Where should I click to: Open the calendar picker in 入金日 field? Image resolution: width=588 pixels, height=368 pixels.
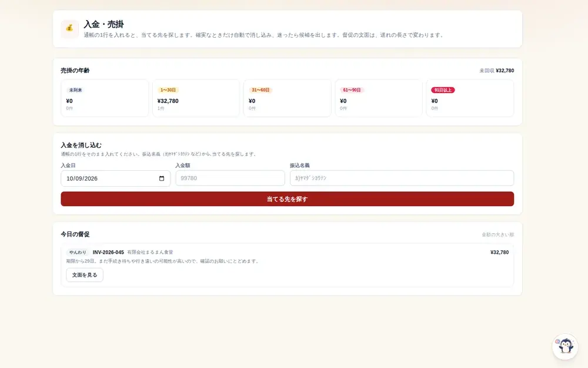(x=162, y=178)
